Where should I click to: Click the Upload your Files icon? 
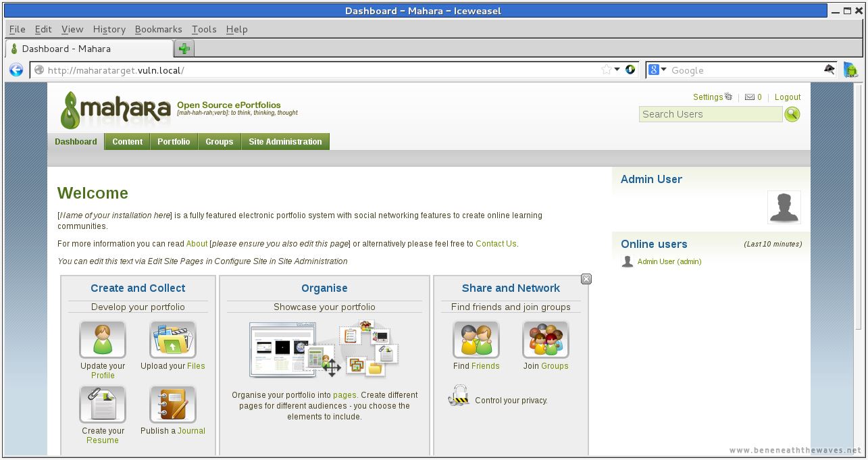pos(173,339)
